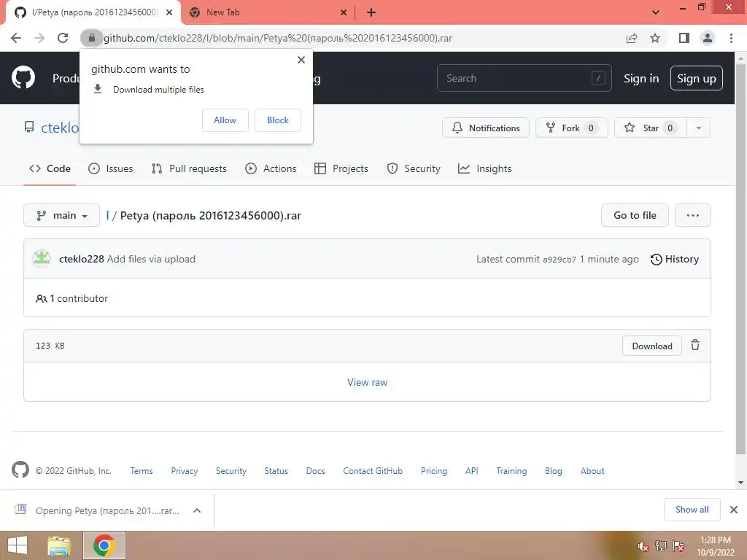The height and width of the screenshot is (560, 747).
Task: Open the three-dot file actions menu
Action: (693, 215)
